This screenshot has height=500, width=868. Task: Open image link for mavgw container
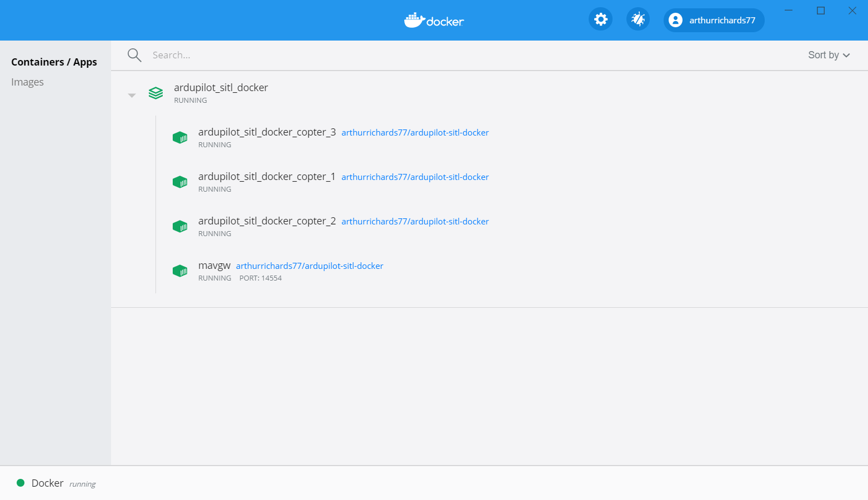click(309, 266)
